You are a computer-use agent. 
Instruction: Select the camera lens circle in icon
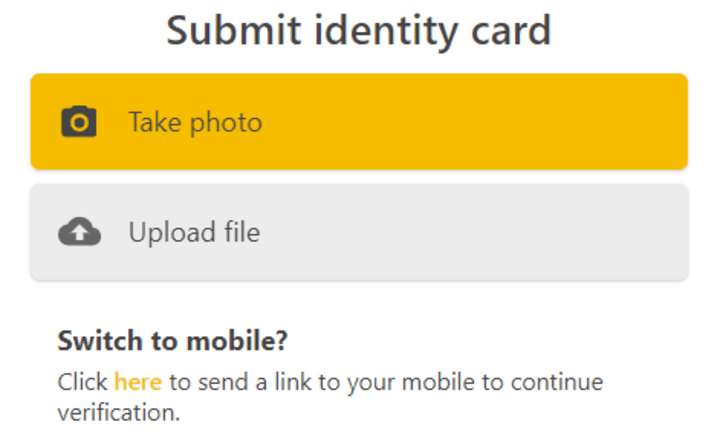(x=79, y=123)
